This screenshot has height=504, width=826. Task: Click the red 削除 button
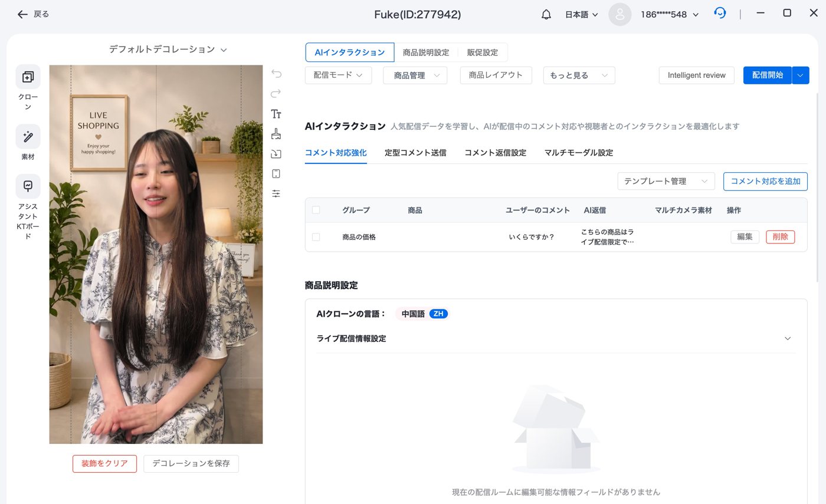tap(780, 237)
